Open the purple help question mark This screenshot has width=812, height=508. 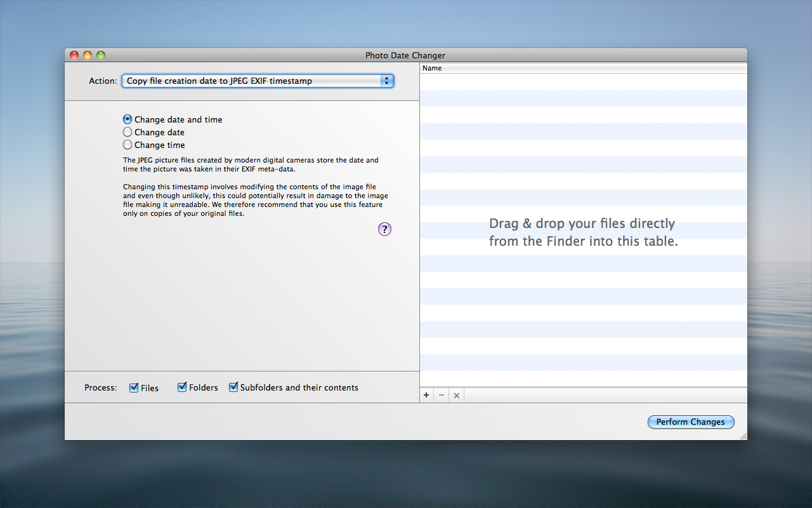384,229
